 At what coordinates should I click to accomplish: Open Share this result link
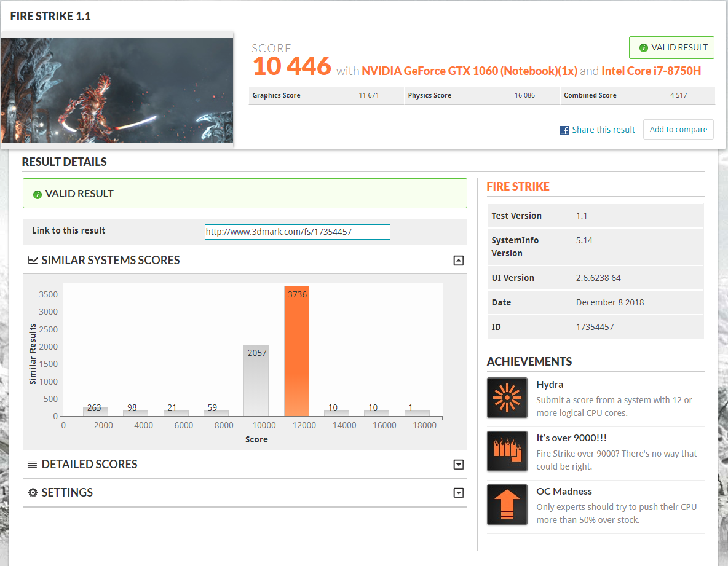pos(603,130)
